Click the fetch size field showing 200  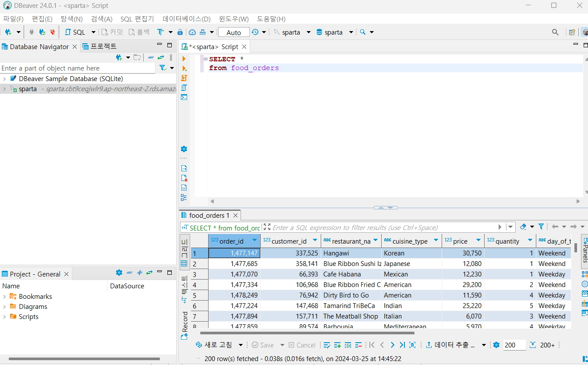[x=514, y=345]
